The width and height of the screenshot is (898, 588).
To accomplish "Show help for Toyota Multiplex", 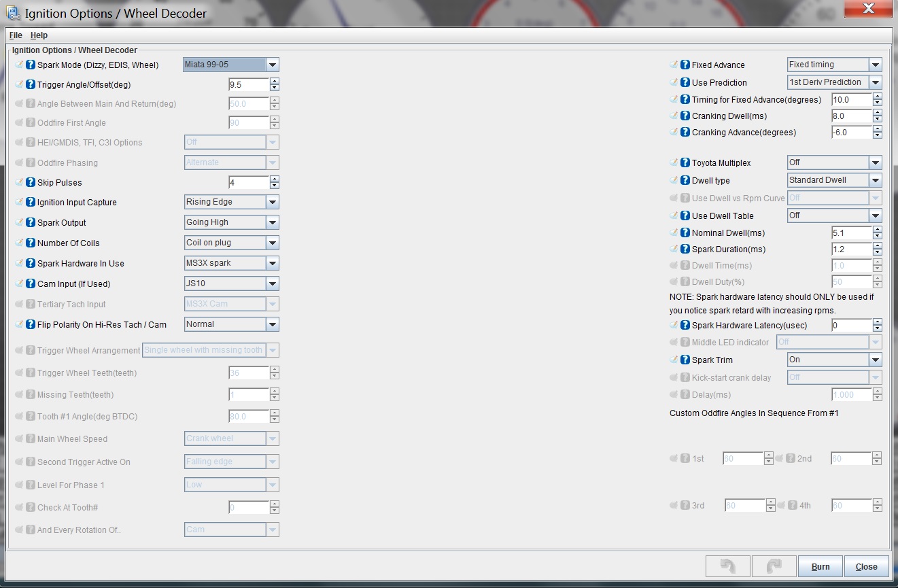I will point(685,163).
